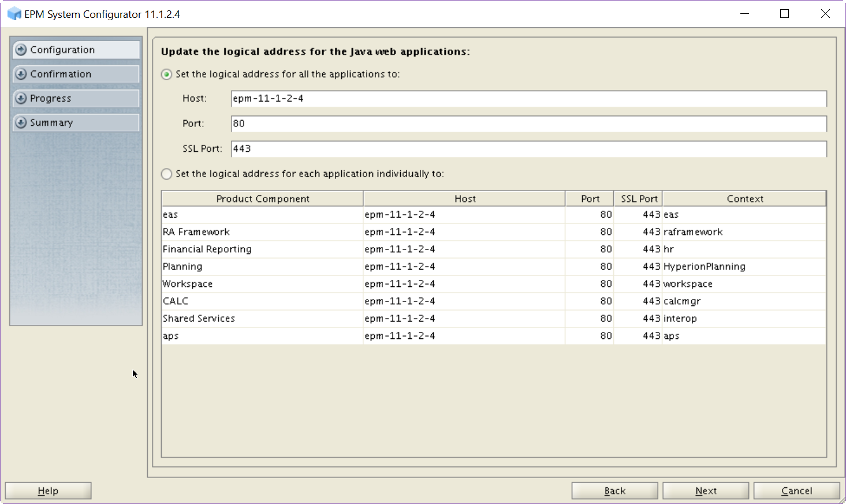
Task: Sort by Product Component column header
Action: coord(263,199)
